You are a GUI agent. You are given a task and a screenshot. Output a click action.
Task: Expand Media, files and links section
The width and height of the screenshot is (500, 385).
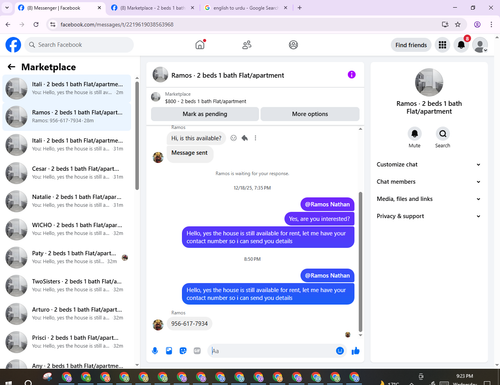429,199
